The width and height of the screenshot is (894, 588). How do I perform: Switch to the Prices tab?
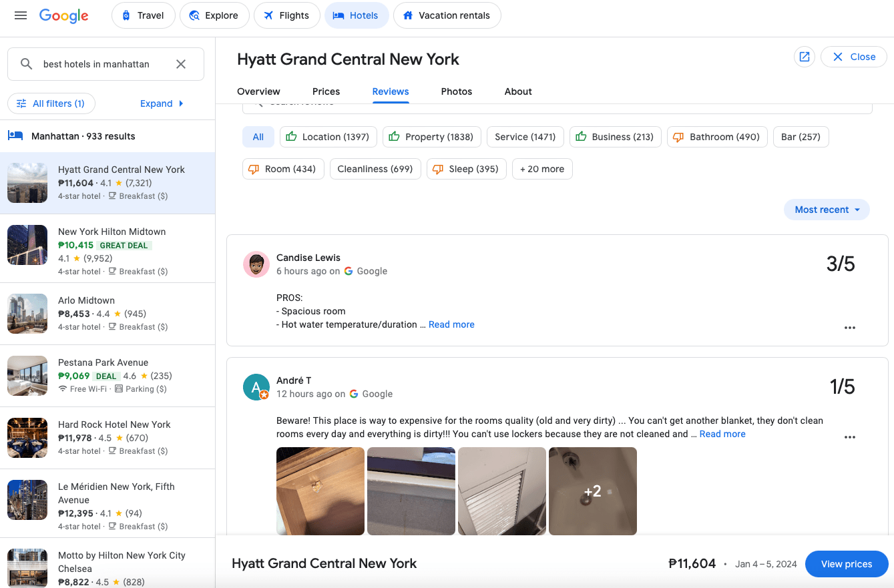coord(326,91)
